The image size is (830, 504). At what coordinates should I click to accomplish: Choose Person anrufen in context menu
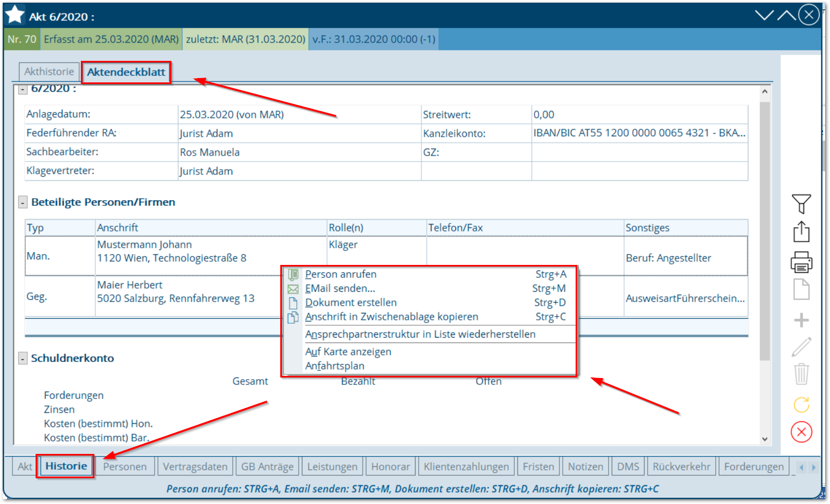[x=430, y=274]
